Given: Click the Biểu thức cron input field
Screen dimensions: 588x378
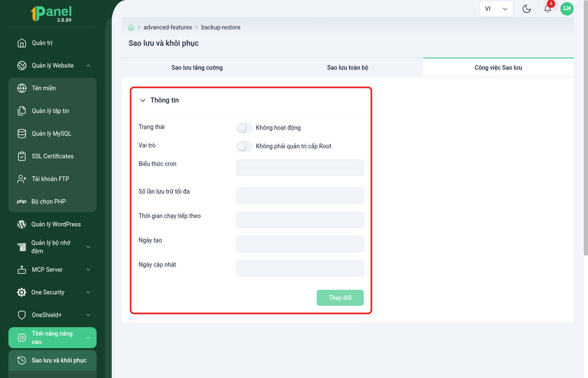Looking at the screenshot, I should [300, 168].
